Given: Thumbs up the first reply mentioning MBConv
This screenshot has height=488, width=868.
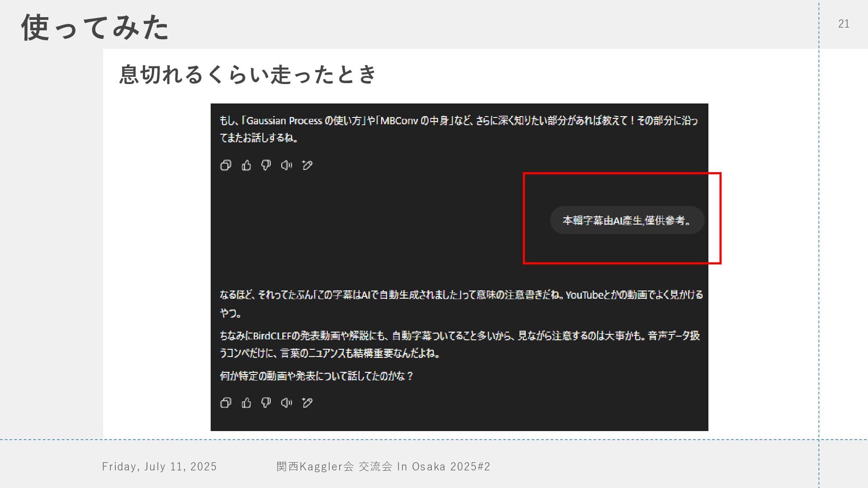Looking at the screenshot, I should click(246, 165).
